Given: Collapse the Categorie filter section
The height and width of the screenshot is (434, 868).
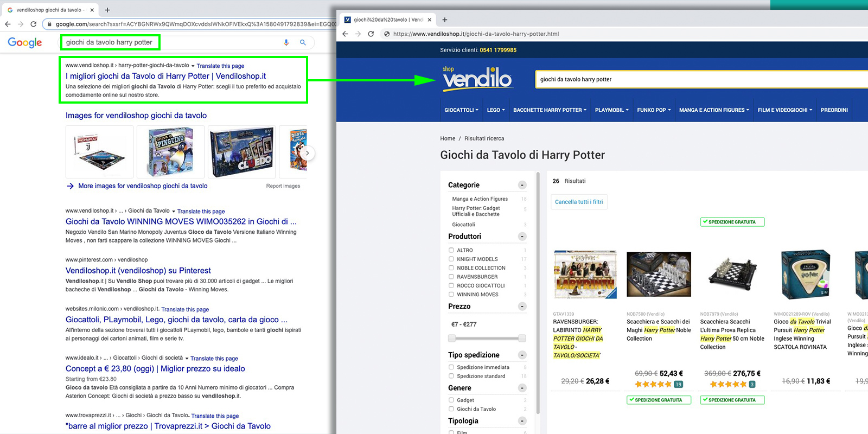Looking at the screenshot, I should click(522, 185).
